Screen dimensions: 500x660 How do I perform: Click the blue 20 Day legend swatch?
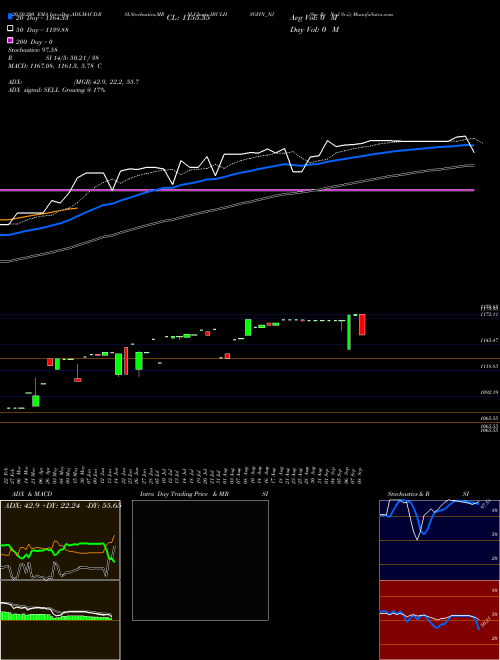pos(10,16)
